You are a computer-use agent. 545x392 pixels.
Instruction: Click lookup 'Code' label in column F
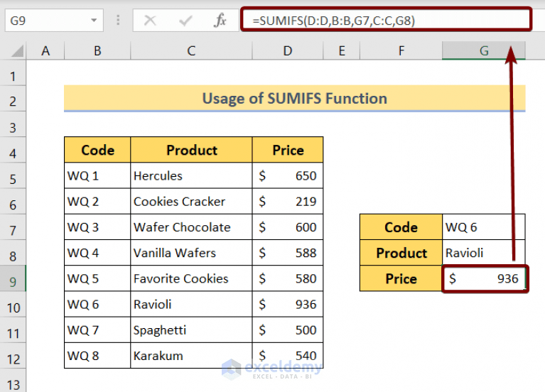click(401, 227)
